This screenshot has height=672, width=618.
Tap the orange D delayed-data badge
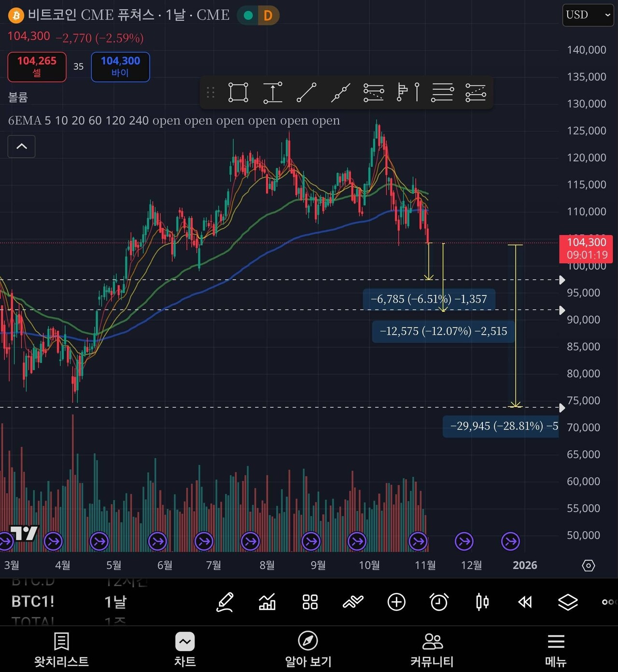(x=268, y=15)
